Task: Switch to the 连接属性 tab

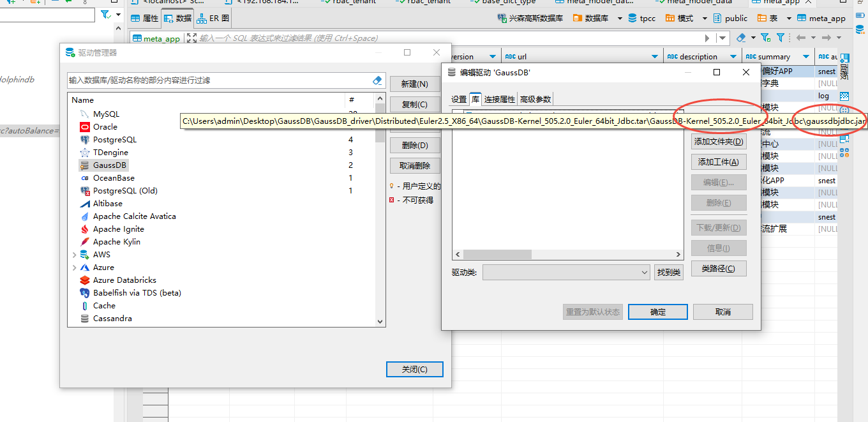Action: tap(499, 100)
